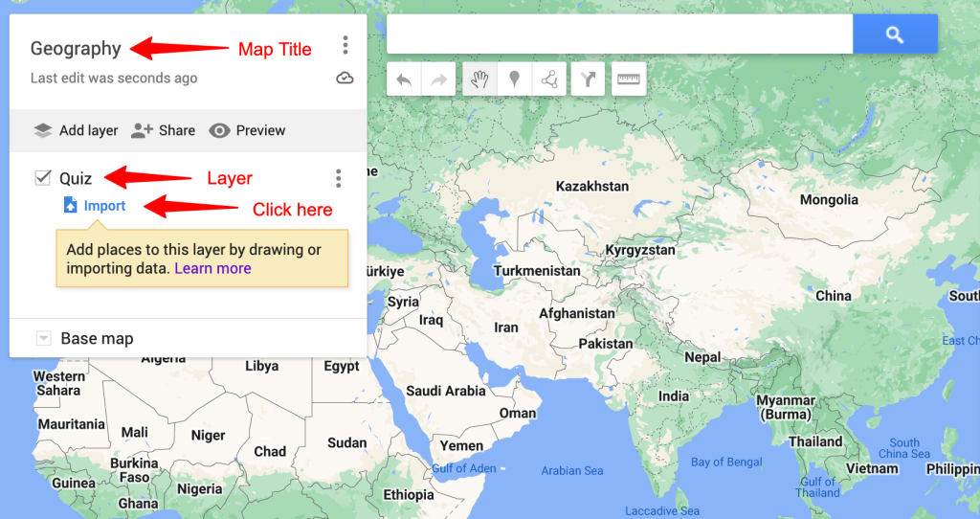
Task: Click the undo arrow in toolbar
Action: tap(404, 79)
